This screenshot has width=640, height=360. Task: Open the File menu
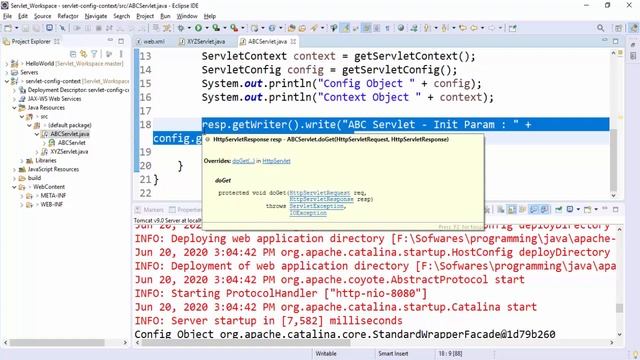7,16
